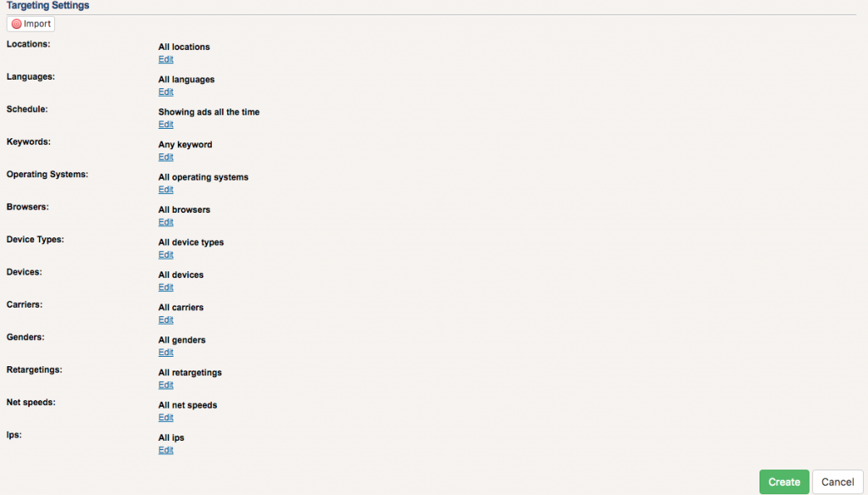Click Edit below Any keyword
Image resolution: width=868 pixels, height=495 pixels.
(x=165, y=157)
